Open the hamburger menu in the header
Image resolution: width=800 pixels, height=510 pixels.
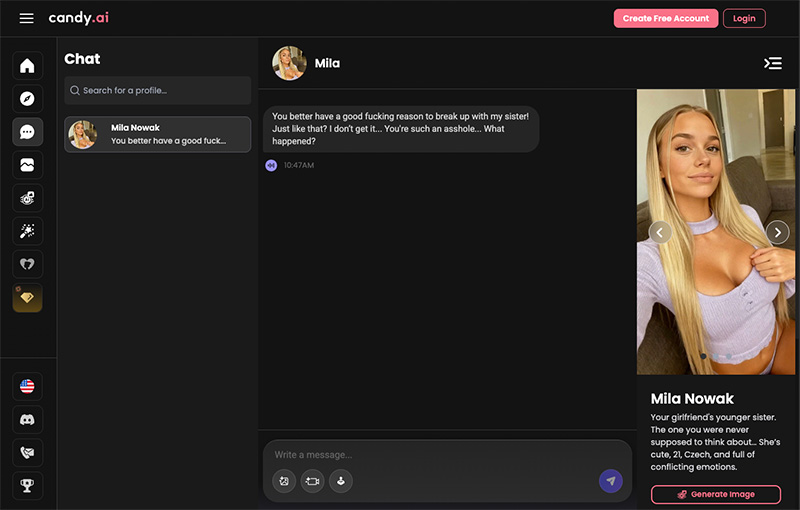pos(26,18)
